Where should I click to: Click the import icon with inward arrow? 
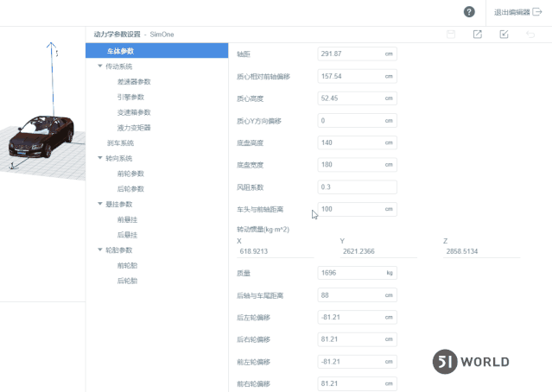coord(504,35)
